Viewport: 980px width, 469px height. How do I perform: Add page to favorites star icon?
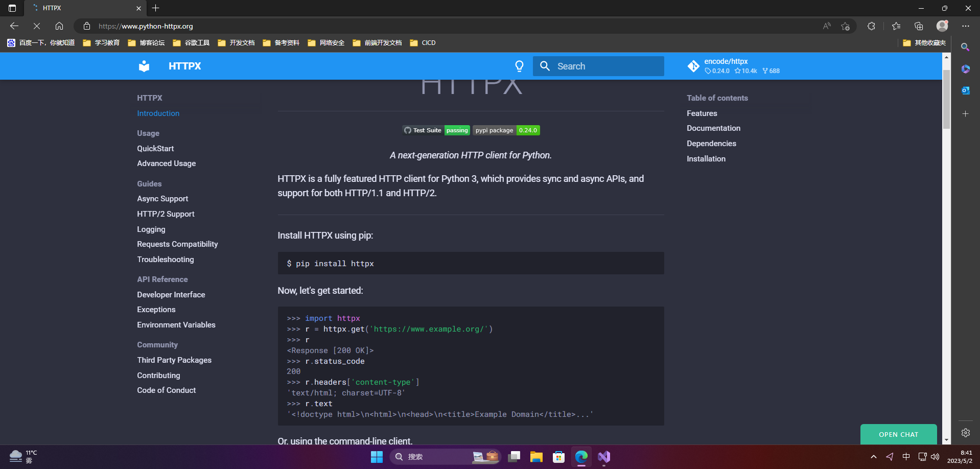click(845, 26)
